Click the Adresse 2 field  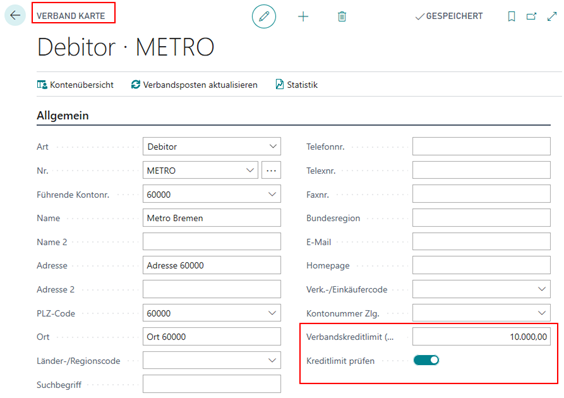(212, 289)
